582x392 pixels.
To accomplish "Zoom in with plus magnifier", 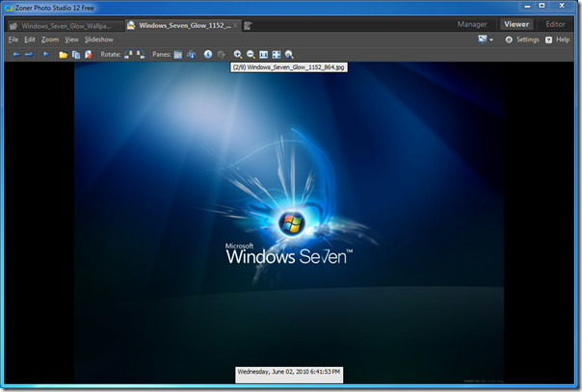I will pos(238,55).
